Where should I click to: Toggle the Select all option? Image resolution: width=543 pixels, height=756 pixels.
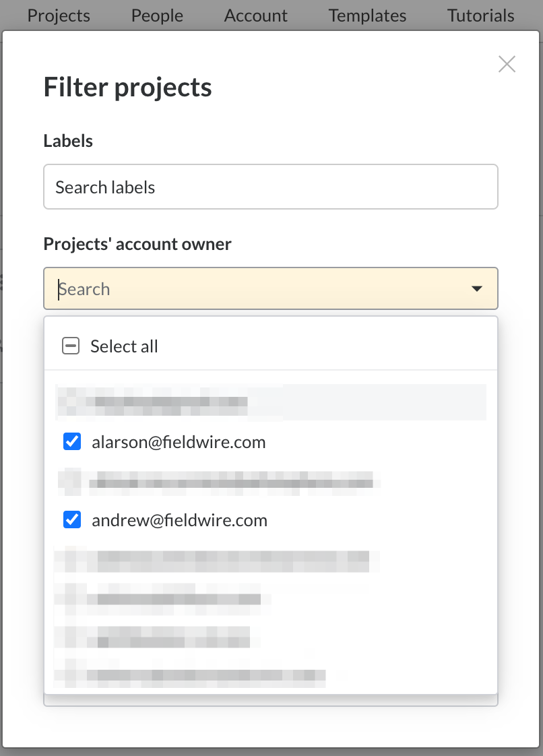point(124,346)
